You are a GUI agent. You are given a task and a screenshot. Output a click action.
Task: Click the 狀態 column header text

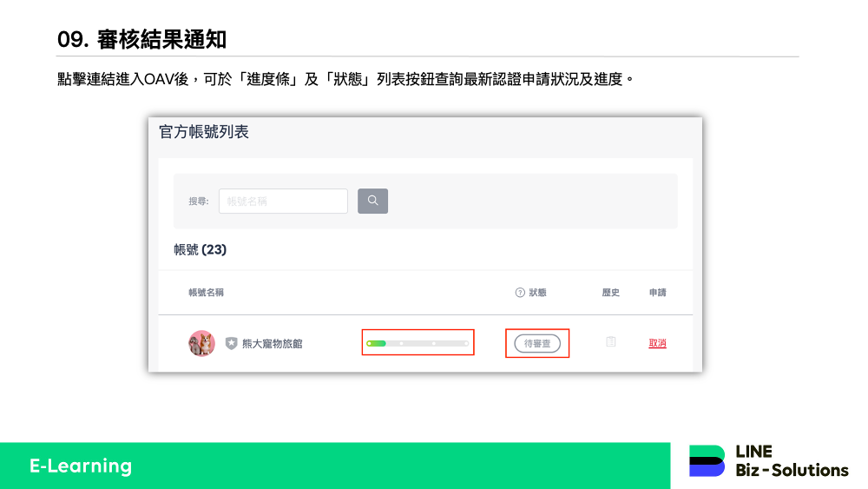coord(538,293)
